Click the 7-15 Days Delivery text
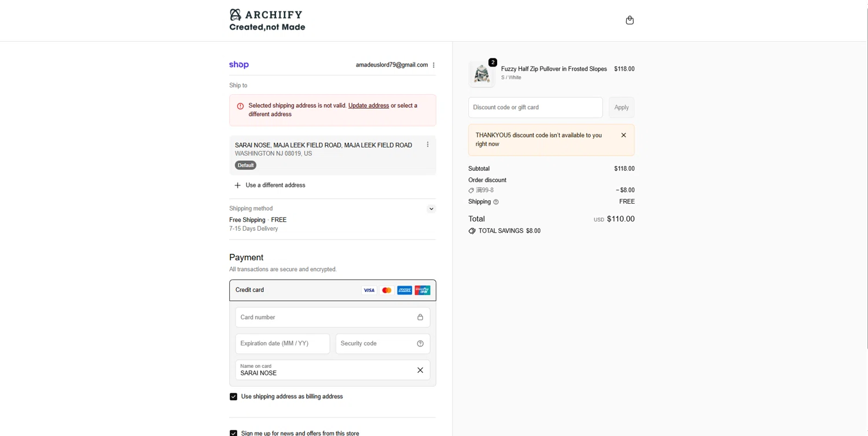Viewport: 868px width, 436px height. pyautogui.click(x=253, y=229)
